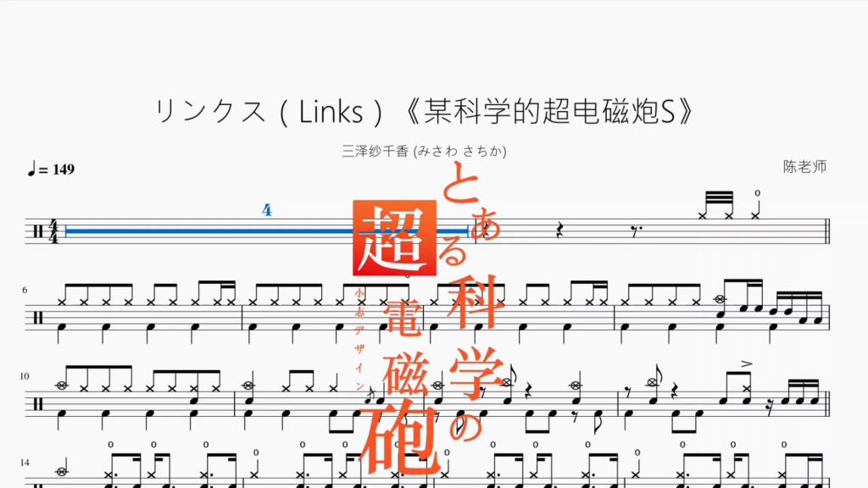Image resolution: width=868 pixels, height=488 pixels.
Task: Select the crash cymbal at measure 10 start
Action: click(x=61, y=385)
